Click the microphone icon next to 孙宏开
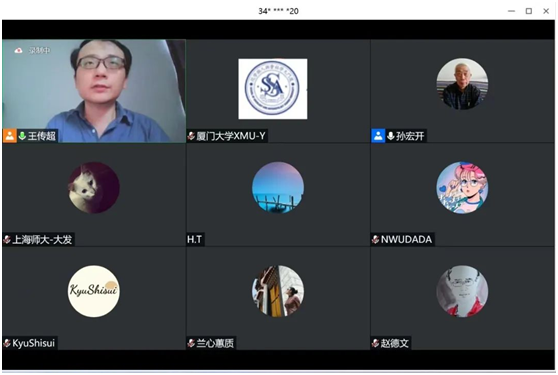This screenshot has width=558, height=375. [x=390, y=136]
